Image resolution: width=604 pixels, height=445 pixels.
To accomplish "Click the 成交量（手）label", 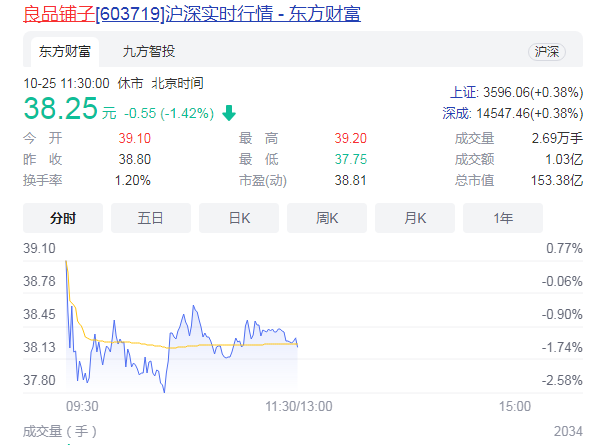I will pos(60,431).
